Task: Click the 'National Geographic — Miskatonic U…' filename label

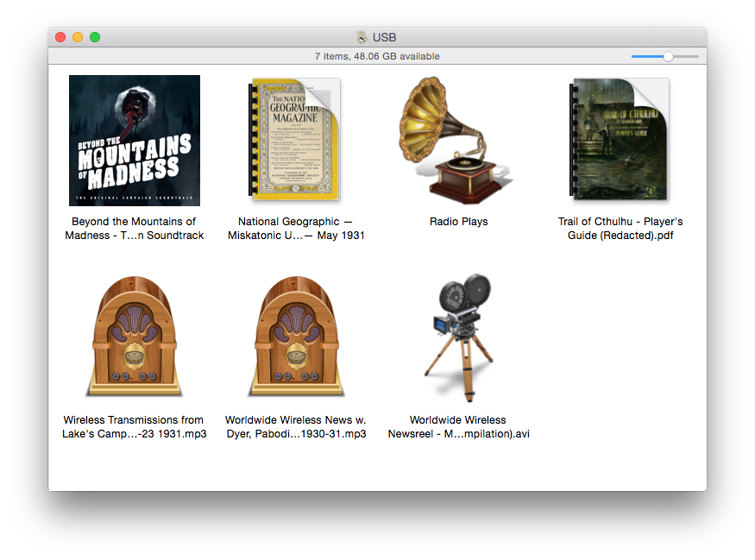Action: point(296,229)
